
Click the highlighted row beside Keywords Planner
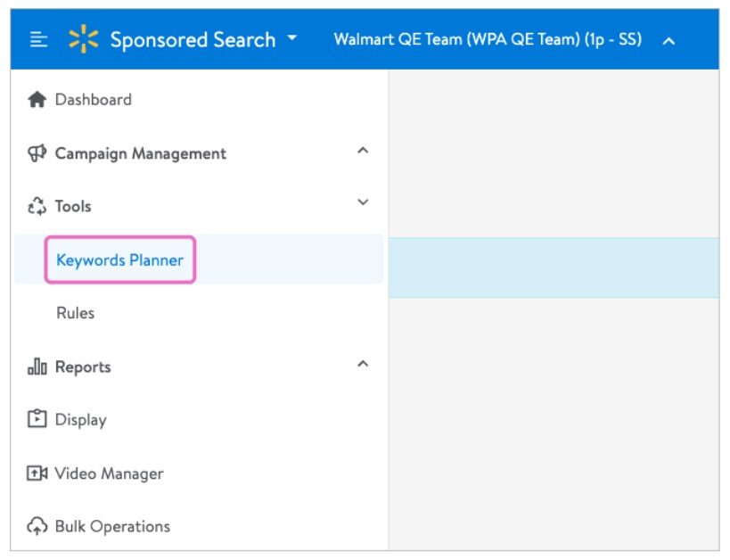click(553, 263)
